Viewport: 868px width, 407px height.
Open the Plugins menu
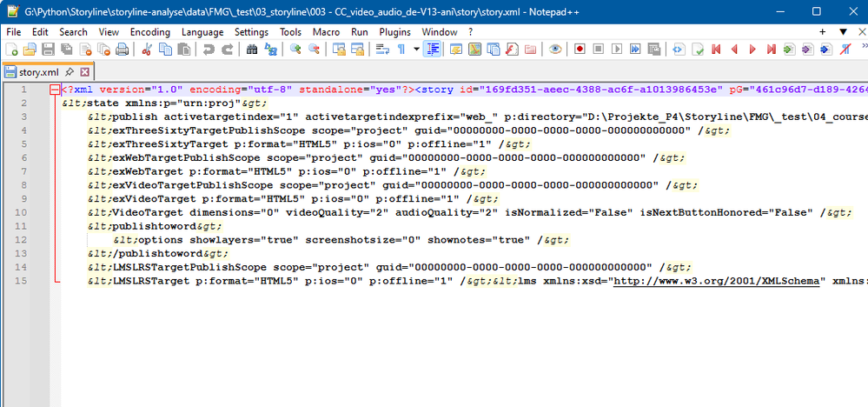click(x=394, y=32)
